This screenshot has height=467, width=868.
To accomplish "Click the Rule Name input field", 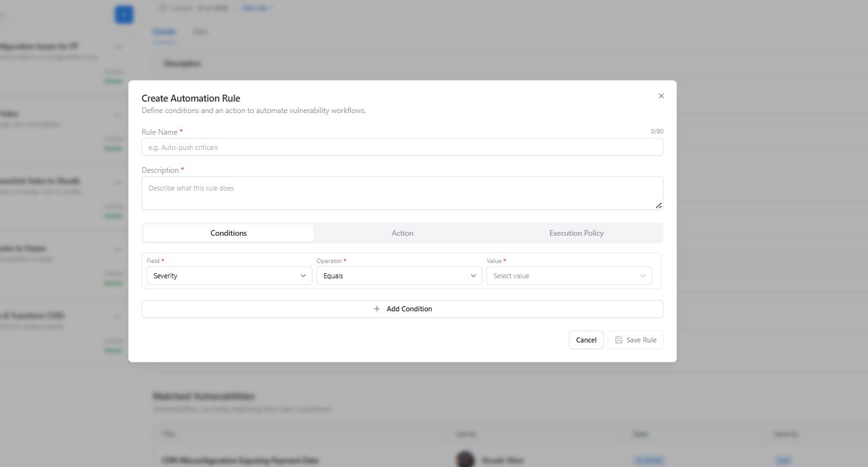I will pyautogui.click(x=402, y=147).
